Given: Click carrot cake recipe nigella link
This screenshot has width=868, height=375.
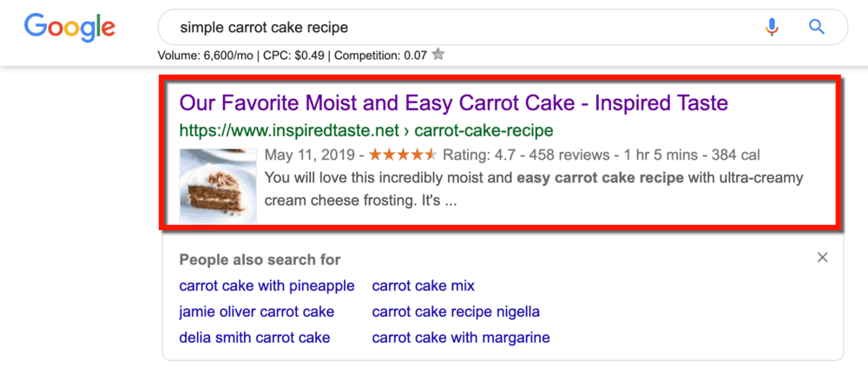Looking at the screenshot, I should click(456, 312).
